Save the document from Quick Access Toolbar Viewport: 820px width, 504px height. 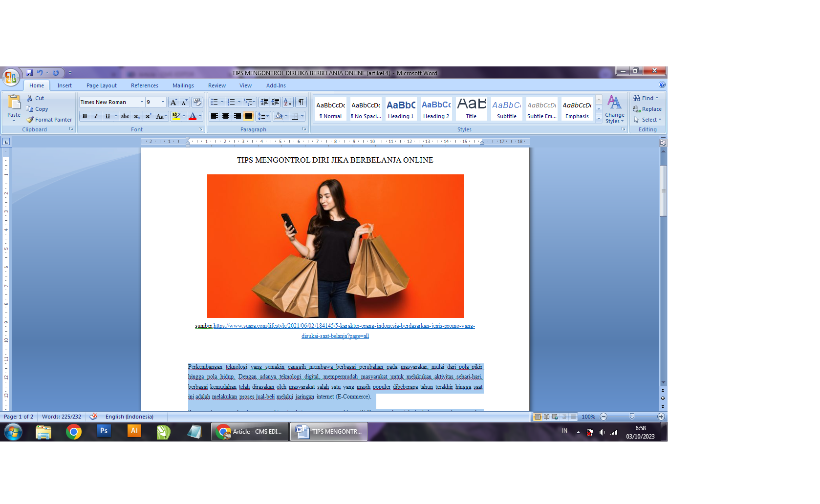[x=29, y=73]
